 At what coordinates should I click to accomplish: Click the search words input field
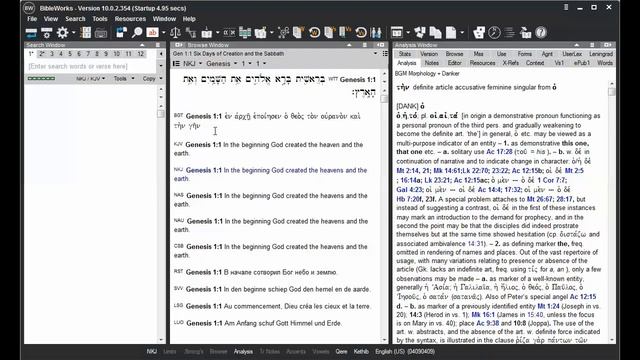click(91, 66)
